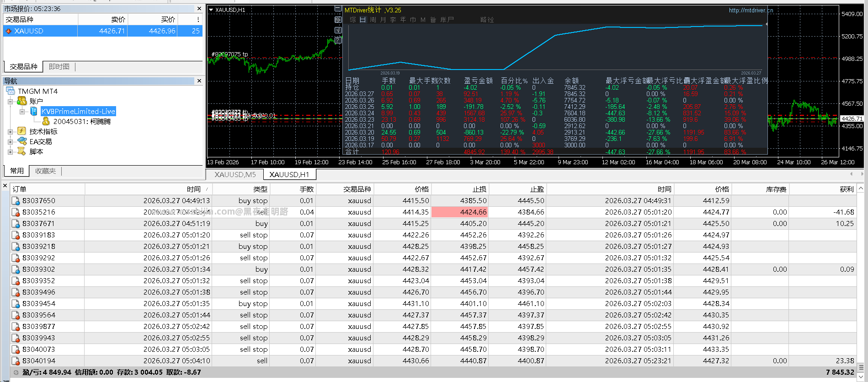Select 月 monthly view in MTDriver stats
The width and height of the screenshot is (868, 382).
point(383,20)
